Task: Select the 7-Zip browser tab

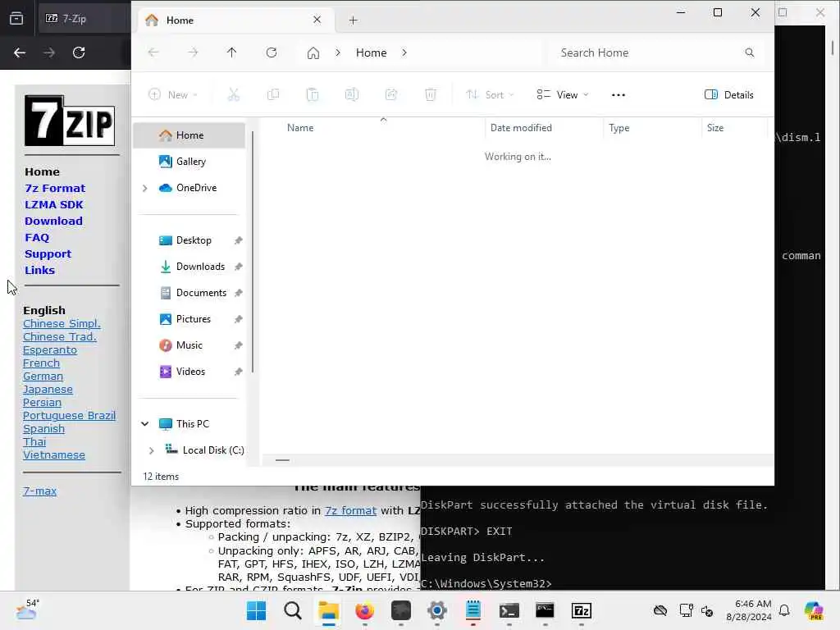Action: 85,19
